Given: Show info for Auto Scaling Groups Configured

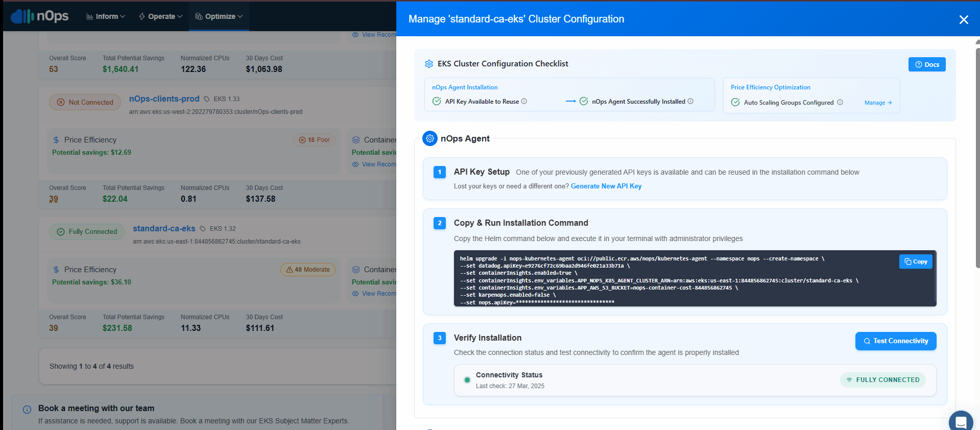Looking at the screenshot, I should coord(840,102).
